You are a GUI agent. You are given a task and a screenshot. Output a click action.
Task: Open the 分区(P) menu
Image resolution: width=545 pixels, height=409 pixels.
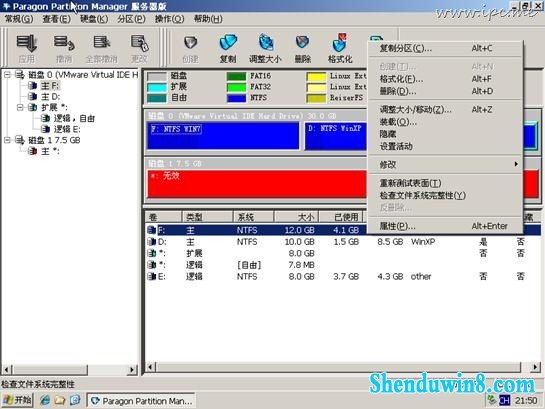coord(131,19)
